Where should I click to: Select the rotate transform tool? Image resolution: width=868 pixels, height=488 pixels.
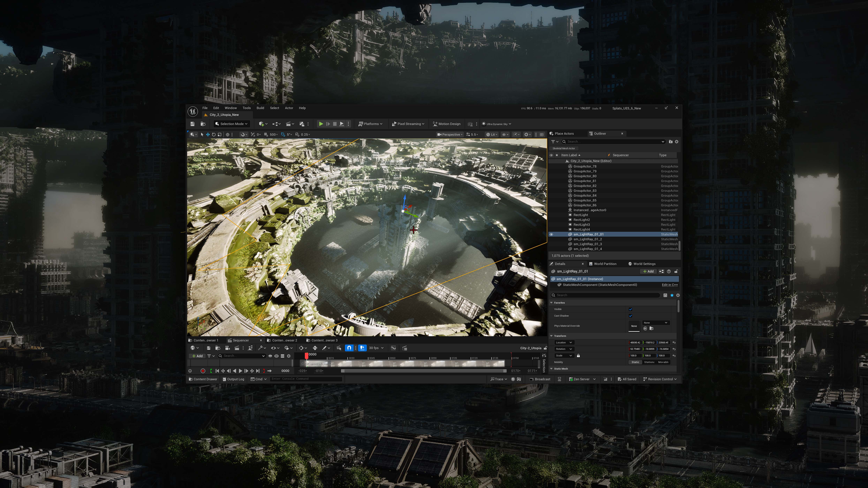click(x=214, y=134)
